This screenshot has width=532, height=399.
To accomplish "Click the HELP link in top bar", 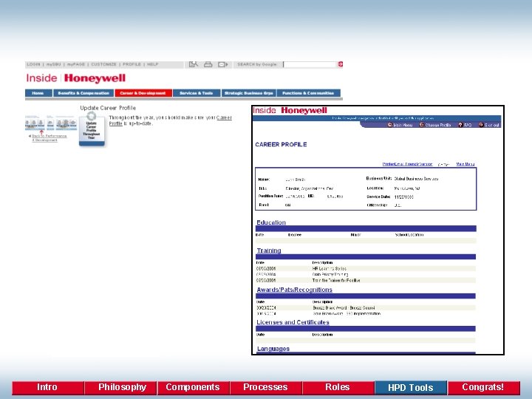I will [x=153, y=64].
